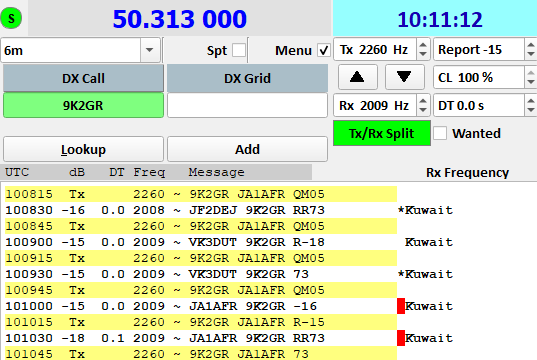Click the empty DX Grid input field
This screenshot has width=537, height=360.
point(247,105)
